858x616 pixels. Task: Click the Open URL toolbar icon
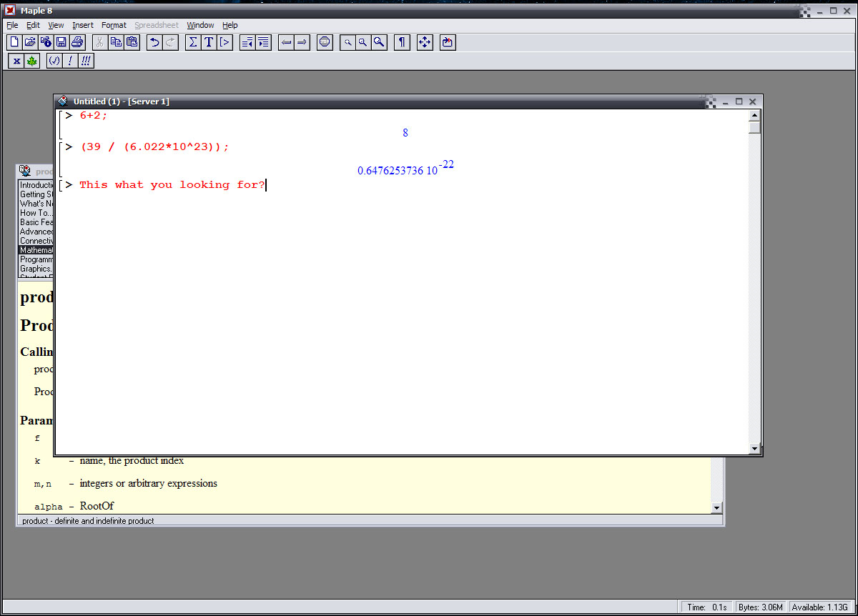point(46,42)
